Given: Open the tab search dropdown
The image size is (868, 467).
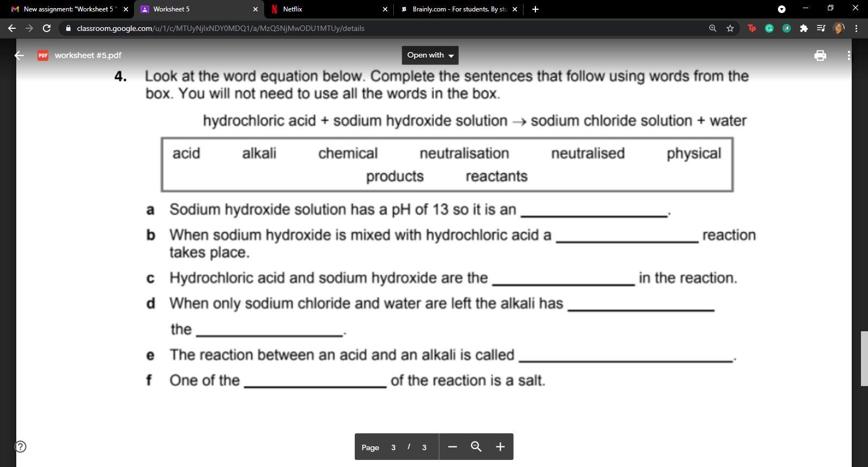Looking at the screenshot, I should point(782,9).
